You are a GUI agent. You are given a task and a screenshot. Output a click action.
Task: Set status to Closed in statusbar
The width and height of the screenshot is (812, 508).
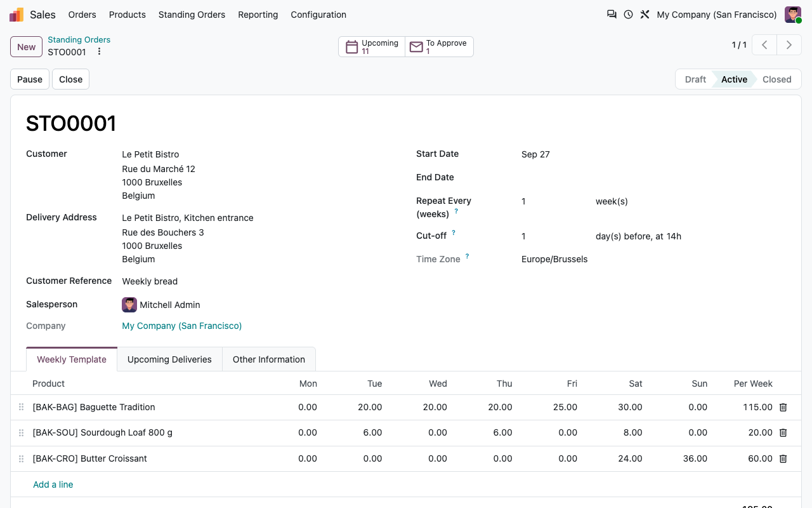pyautogui.click(x=777, y=79)
